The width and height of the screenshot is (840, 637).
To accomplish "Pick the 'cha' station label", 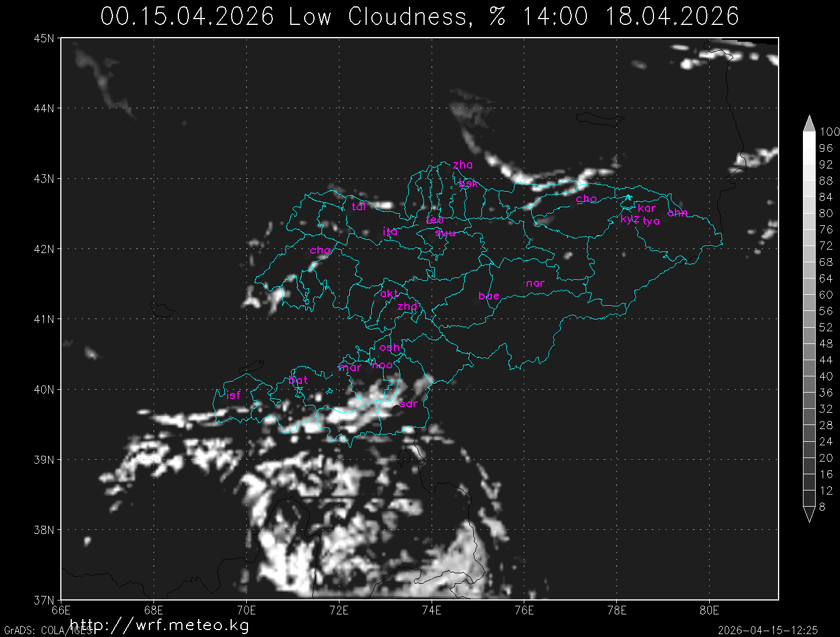I will [x=320, y=251].
